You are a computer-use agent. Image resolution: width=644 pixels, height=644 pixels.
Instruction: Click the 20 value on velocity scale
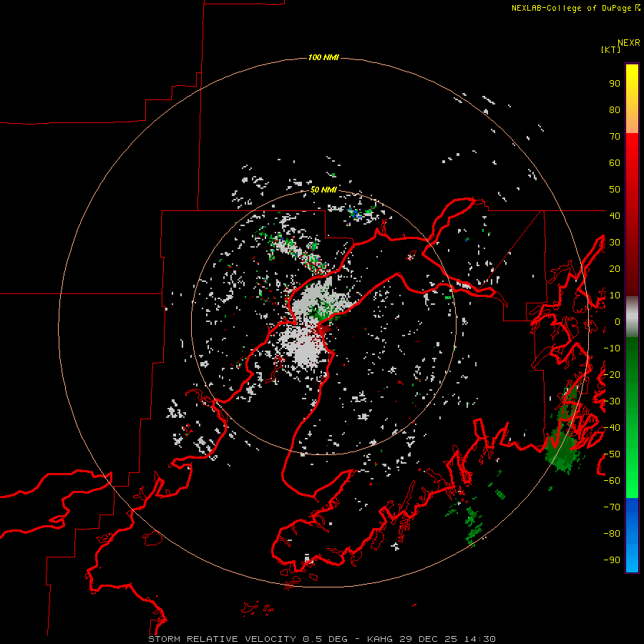click(615, 268)
